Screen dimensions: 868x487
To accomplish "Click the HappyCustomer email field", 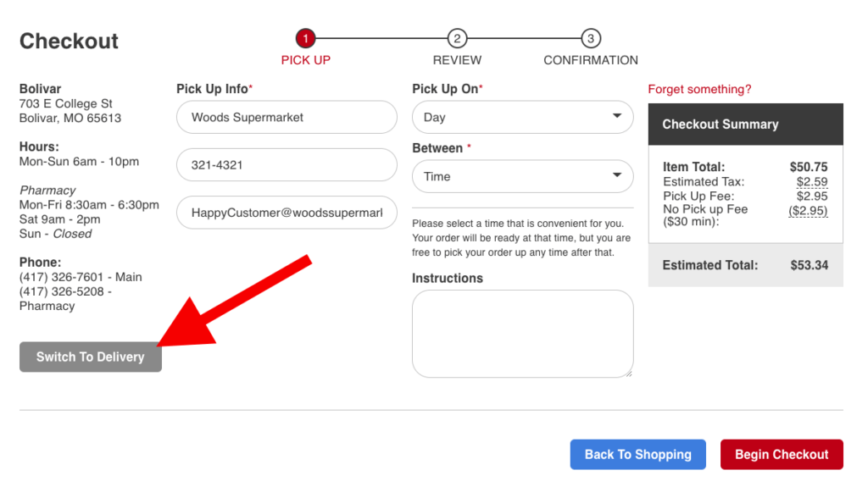I will click(287, 213).
